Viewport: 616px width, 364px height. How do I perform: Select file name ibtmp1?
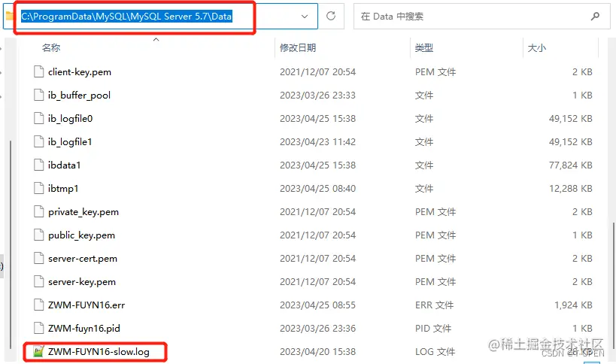tap(63, 188)
